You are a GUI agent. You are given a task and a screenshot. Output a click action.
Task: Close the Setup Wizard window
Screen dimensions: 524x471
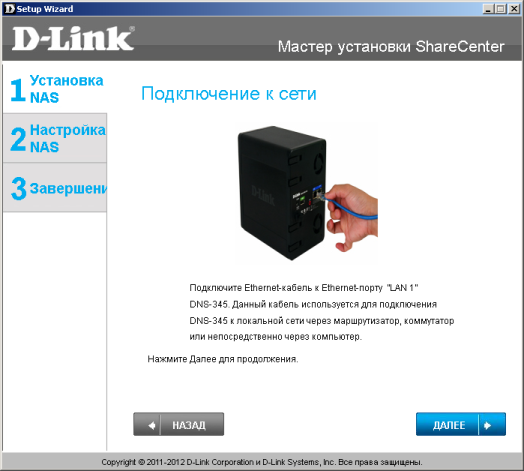click(x=513, y=9)
